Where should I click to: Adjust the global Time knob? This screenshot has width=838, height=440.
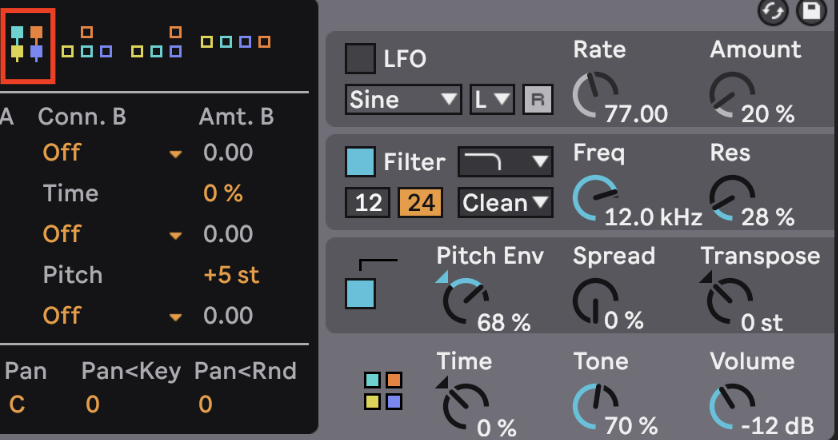tap(465, 406)
